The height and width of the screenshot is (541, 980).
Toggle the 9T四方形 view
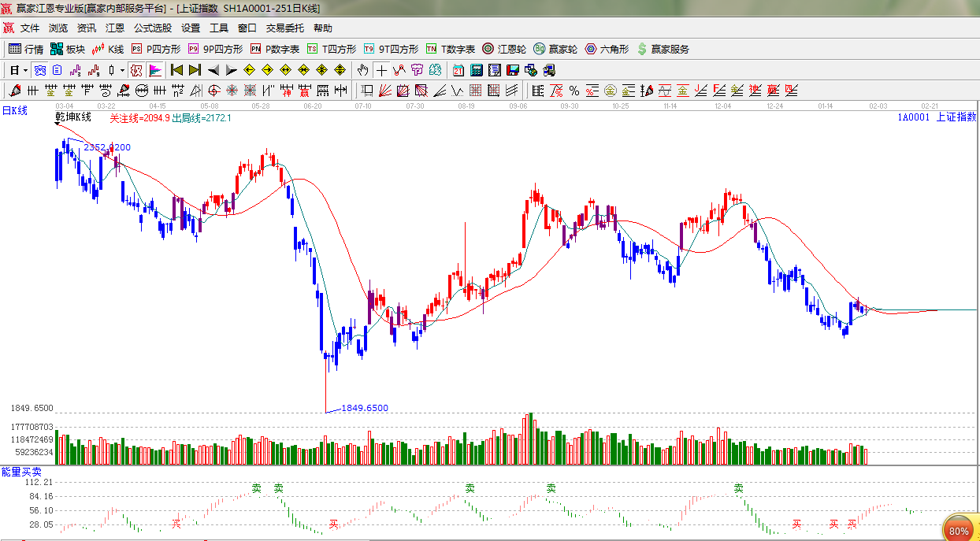pyautogui.click(x=390, y=49)
